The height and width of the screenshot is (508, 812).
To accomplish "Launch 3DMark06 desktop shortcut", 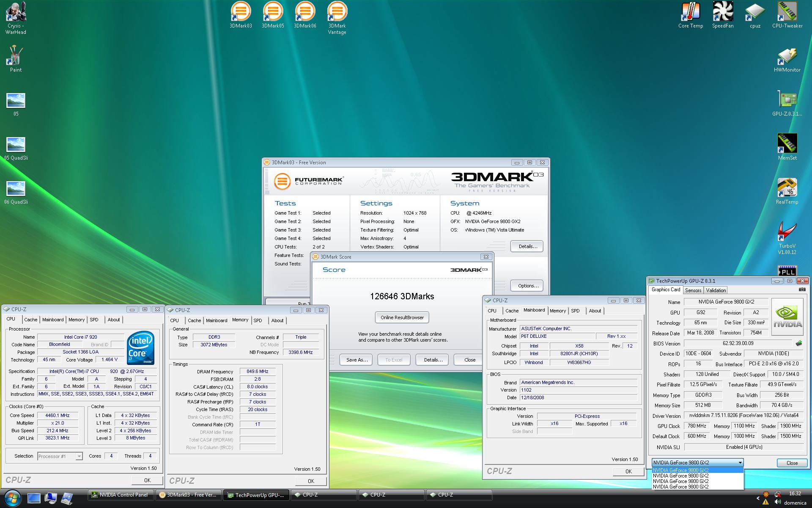I will (305, 15).
